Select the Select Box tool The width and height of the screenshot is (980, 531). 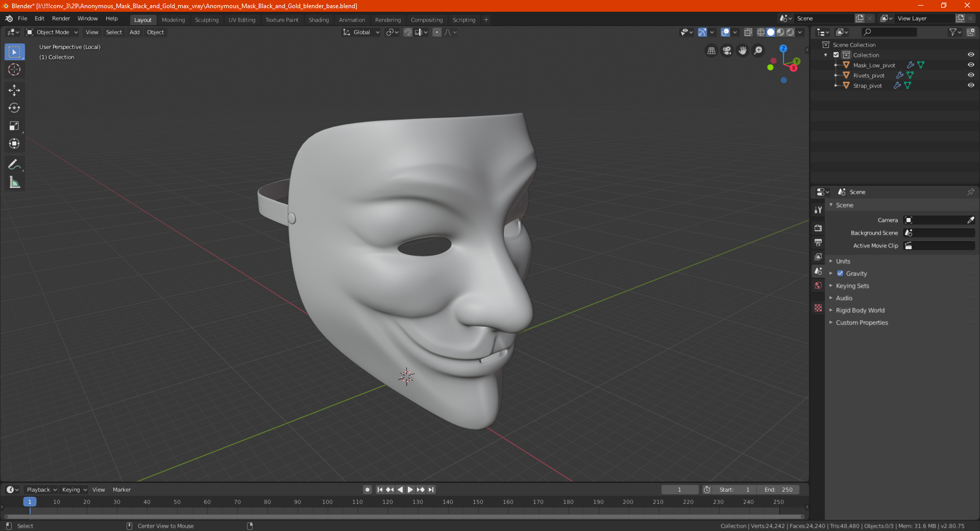[x=14, y=52]
